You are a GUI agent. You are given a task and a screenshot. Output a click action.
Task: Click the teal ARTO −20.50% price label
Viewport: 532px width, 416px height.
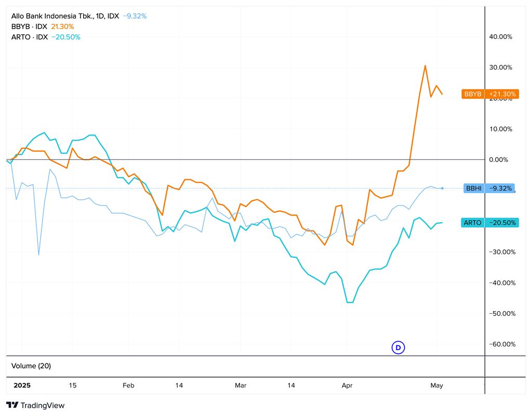(489, 222)
